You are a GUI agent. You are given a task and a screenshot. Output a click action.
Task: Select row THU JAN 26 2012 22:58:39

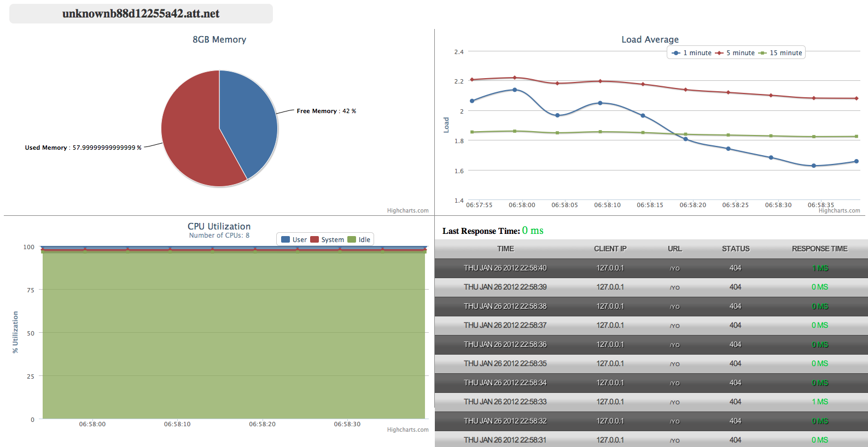click(651, 287)
